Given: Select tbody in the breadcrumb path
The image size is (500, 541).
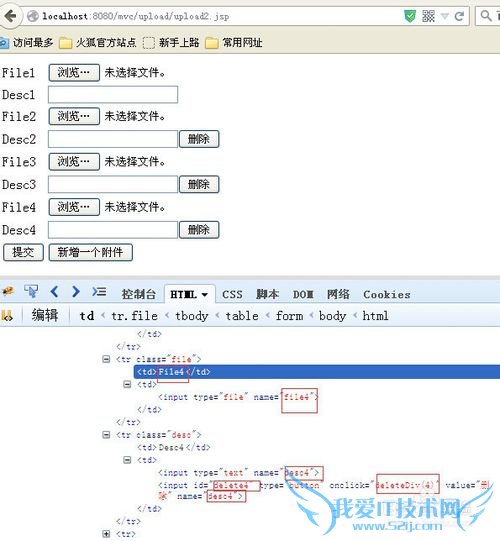Looking at the screenshot, I should pos(192,316).
